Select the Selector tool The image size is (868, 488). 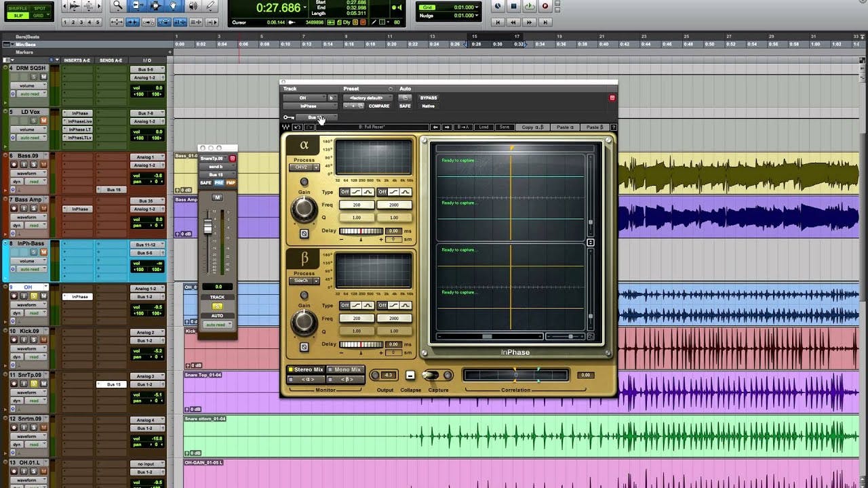tap(155, 7)
